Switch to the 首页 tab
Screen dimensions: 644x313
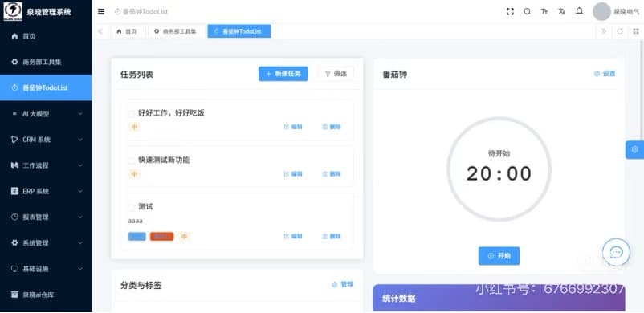point(127,31)
